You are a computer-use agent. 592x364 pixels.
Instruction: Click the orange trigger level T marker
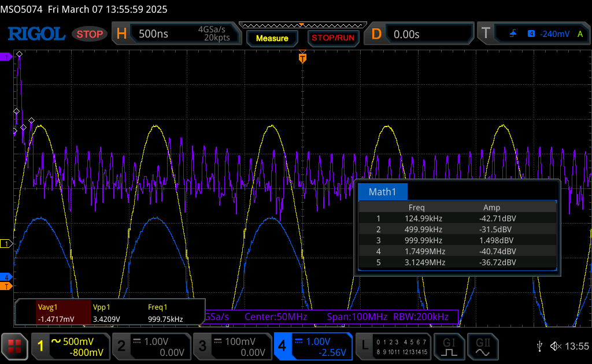[x=6, y=286]
